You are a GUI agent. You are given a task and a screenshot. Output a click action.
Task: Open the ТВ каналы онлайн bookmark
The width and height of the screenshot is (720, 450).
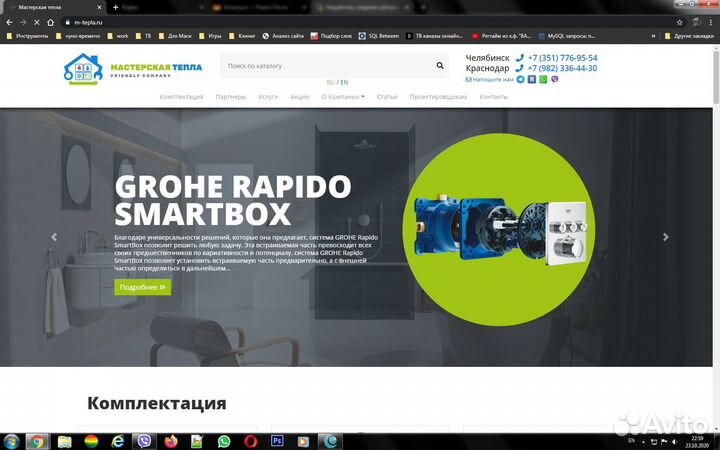435,36
